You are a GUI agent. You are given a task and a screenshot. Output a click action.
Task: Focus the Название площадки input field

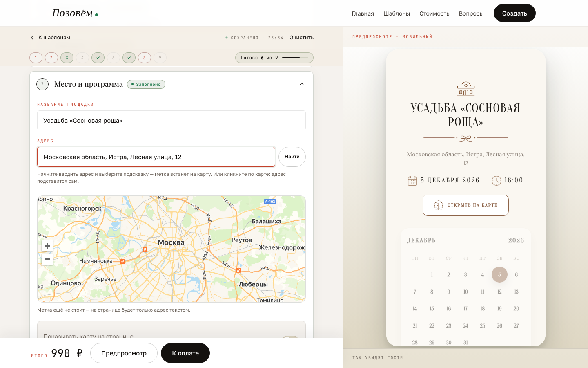(171, 121)
